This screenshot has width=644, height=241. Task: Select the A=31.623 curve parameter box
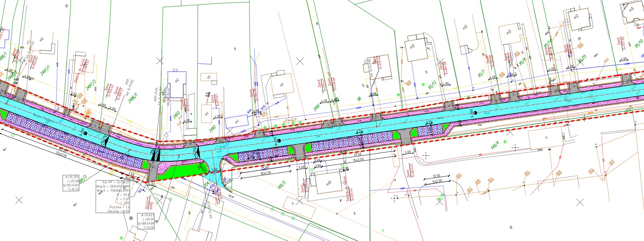(147, 221)
